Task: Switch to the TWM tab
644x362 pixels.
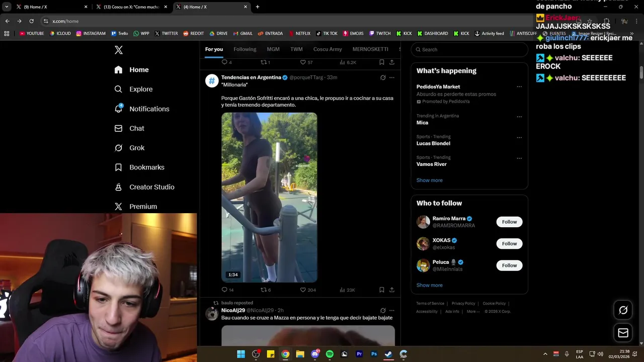Action: pyautogui.click(x=296, y=49)
